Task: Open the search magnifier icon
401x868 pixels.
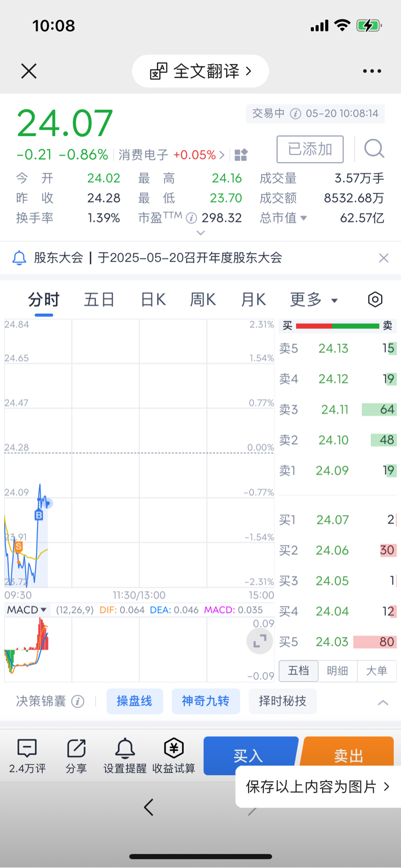Action: (x=374, y=149)
